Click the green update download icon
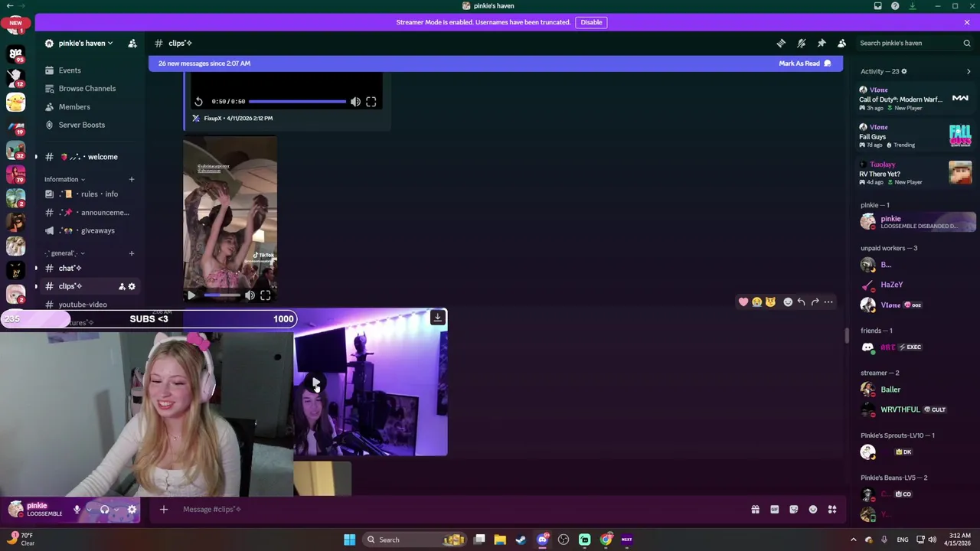 [913, 6]
